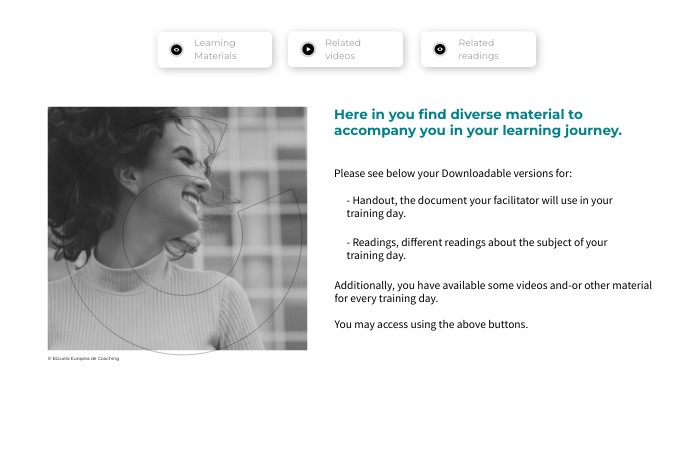This screenshot has height=450, width=676.
Task: Open the Related videos button
Action: (345, 49)
